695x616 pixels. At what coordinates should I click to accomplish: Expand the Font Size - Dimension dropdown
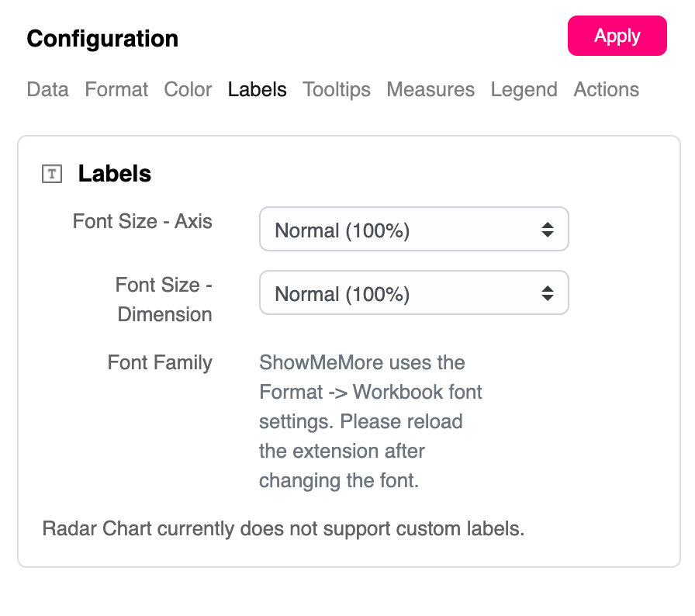coord(413,293)
